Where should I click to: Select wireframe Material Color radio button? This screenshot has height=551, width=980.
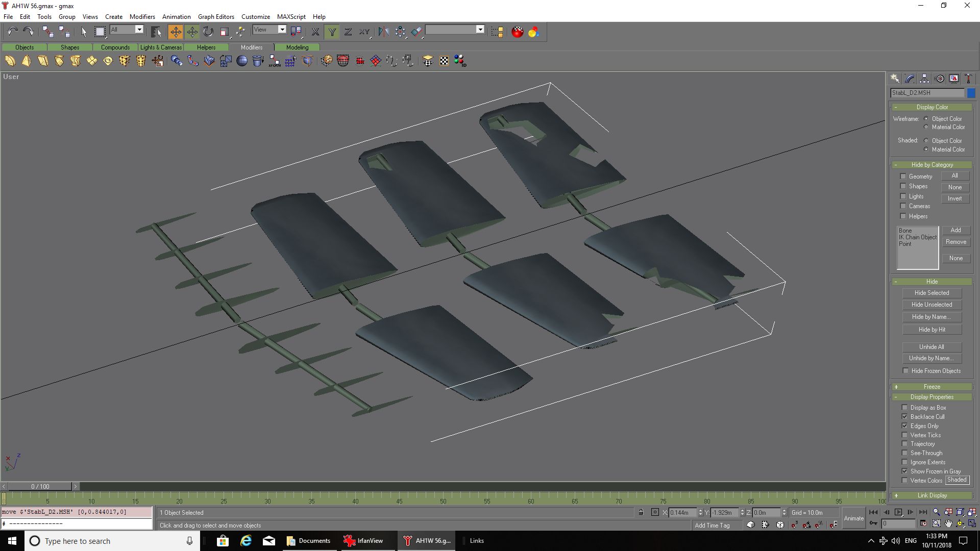(926, 127)
